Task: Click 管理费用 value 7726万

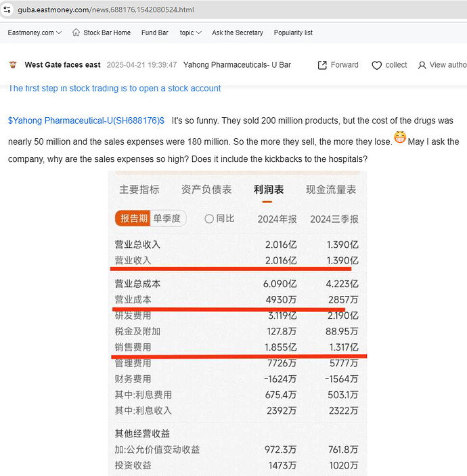Action: point(282,363)
